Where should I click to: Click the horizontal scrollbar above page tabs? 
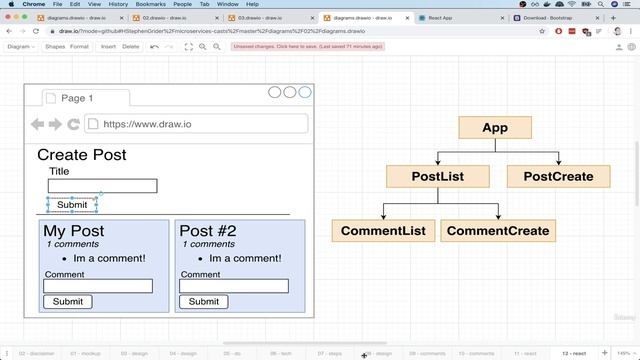pyautogui.click(x=304, y=343)
